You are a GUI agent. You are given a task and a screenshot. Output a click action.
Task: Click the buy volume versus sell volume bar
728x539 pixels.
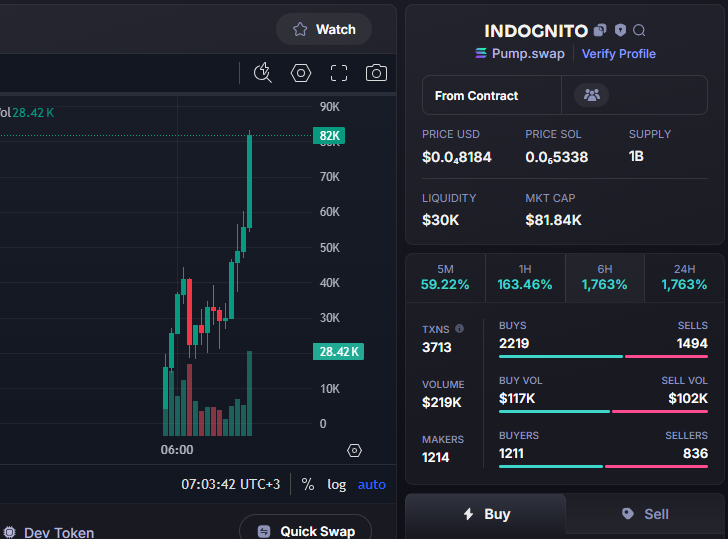603,411
